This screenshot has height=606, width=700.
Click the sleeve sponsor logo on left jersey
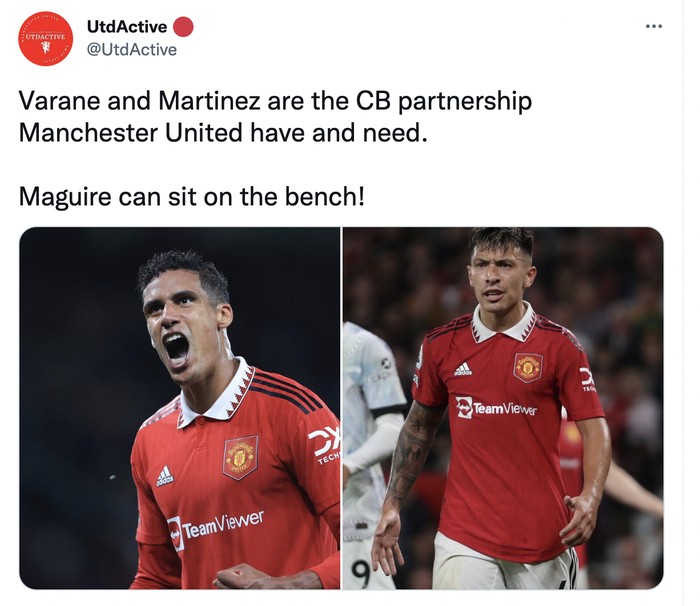tap(325, 445)
